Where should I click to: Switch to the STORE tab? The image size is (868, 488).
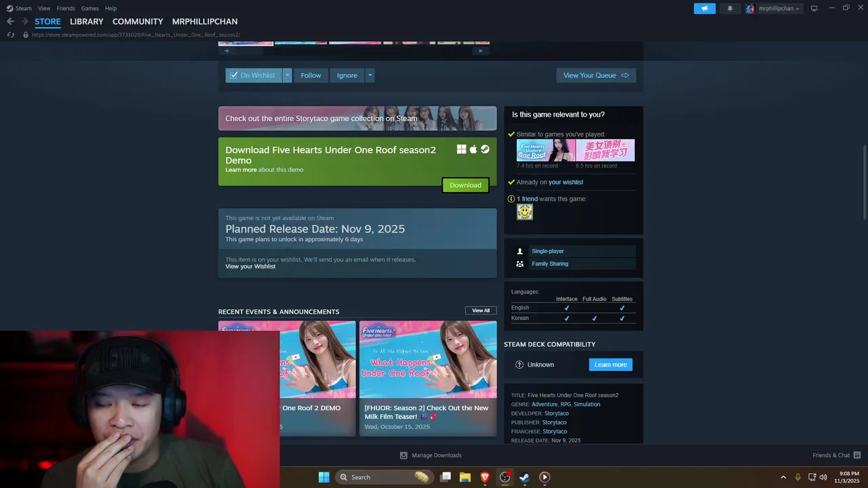pos(47,22)
